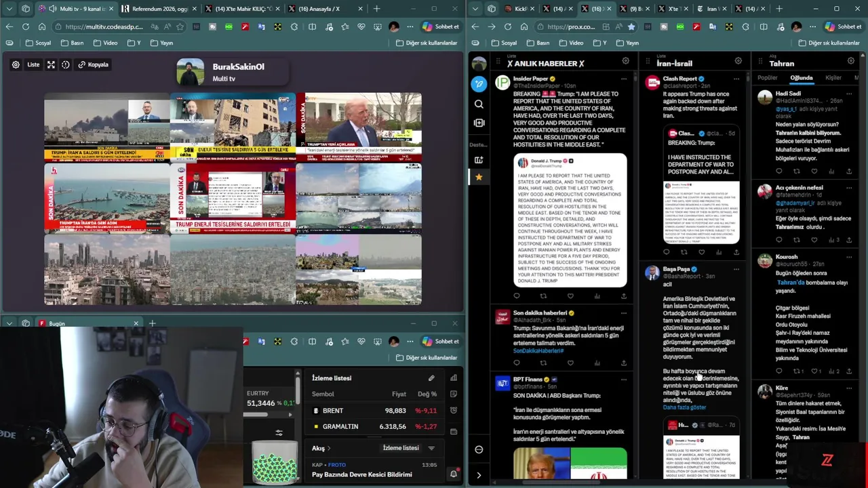The width and height of the screenshot is (868, 488).
Task: Open the starred item in X Pro sidebar
Action: pyautogui.click(x=479, y=177)
